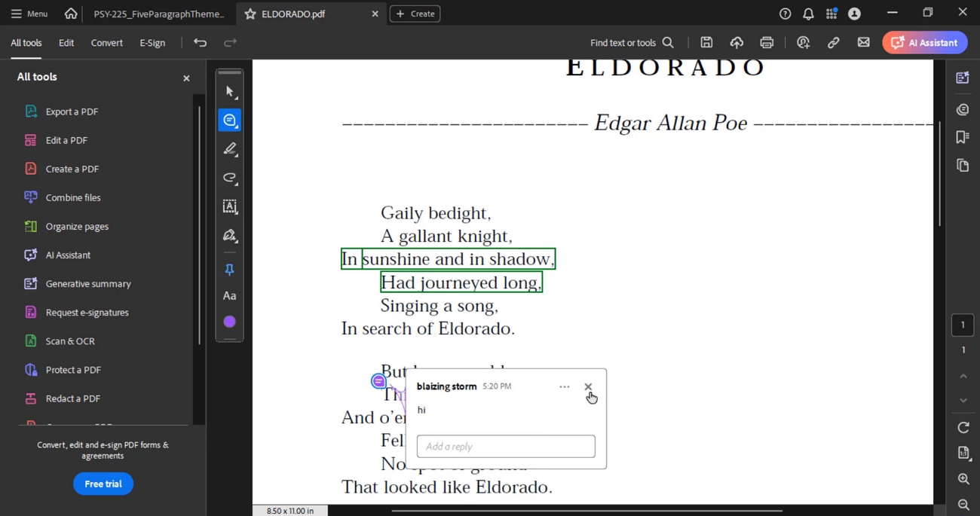Open the Aa text properties
This screenshot has width=980, height=516.
point(230,296)
